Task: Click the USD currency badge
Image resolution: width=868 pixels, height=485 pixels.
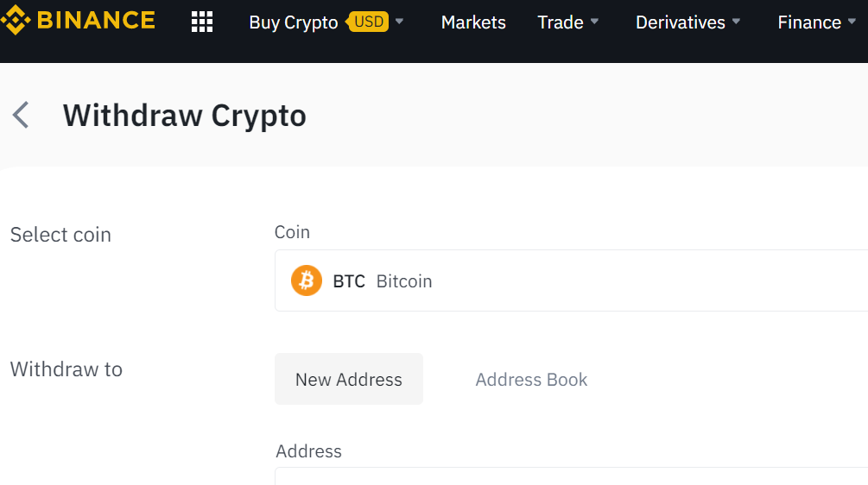Action: pos(368,22)
